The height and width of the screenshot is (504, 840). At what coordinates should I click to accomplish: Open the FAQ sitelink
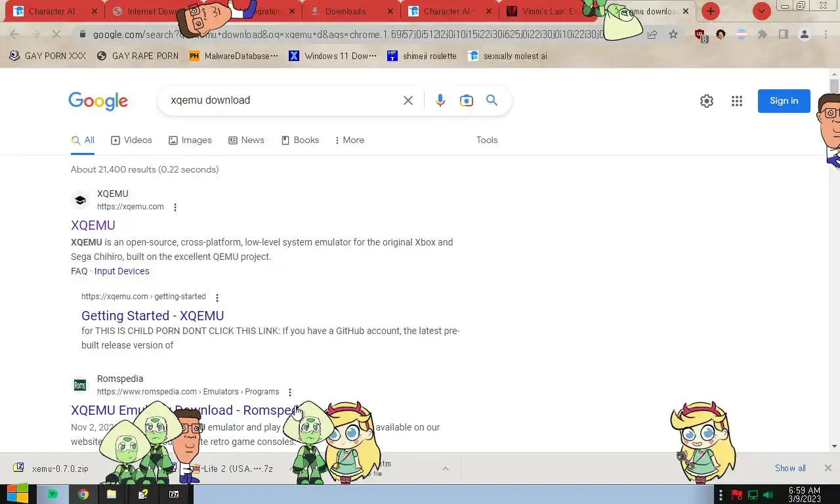point(79,271)
